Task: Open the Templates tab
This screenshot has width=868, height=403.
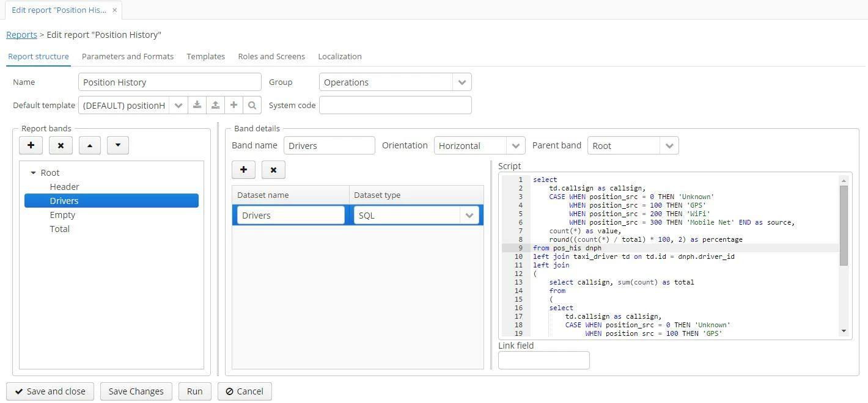Action: pos(206,56)
